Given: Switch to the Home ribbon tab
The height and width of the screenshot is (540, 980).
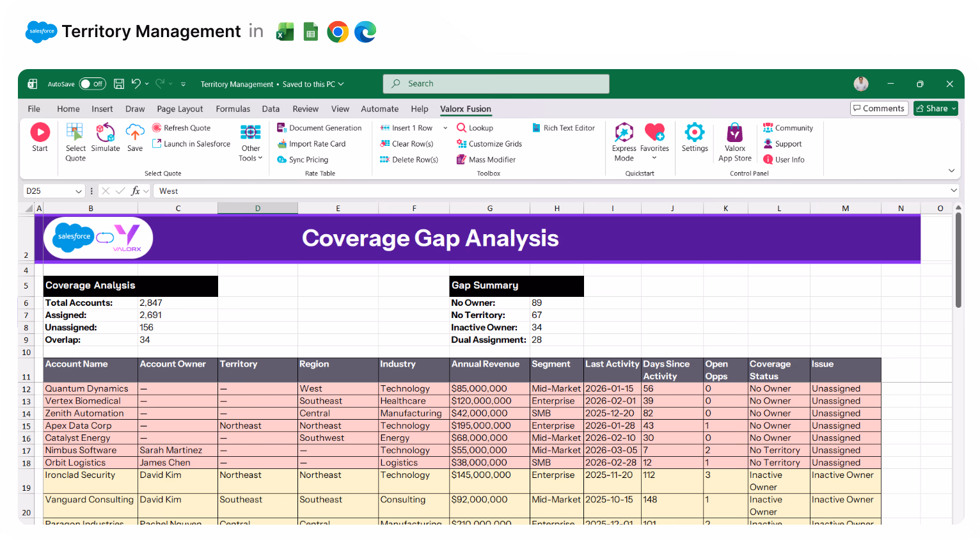Looking at the screenshot, I should (68, 109).
